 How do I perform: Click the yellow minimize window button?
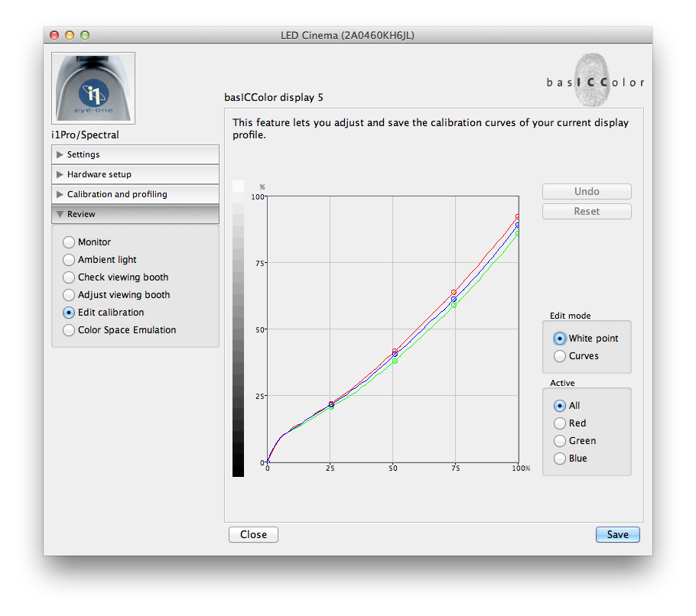point(70,35)
